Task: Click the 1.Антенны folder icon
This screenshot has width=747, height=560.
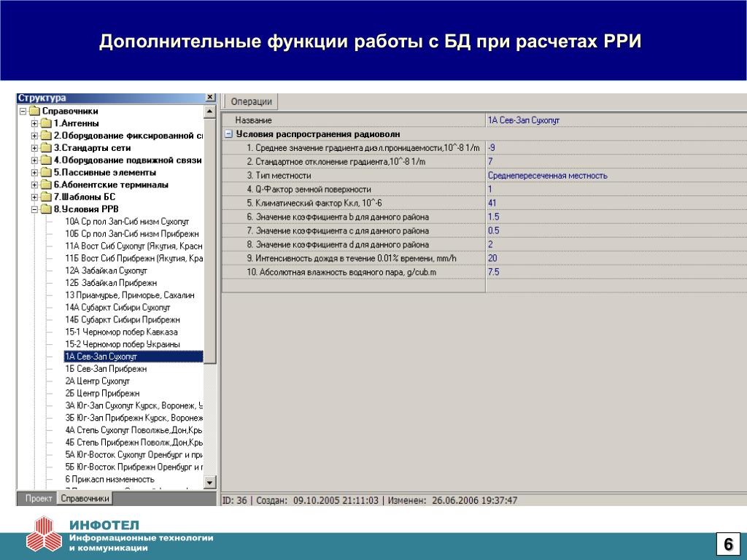Action: coord(46,124)
